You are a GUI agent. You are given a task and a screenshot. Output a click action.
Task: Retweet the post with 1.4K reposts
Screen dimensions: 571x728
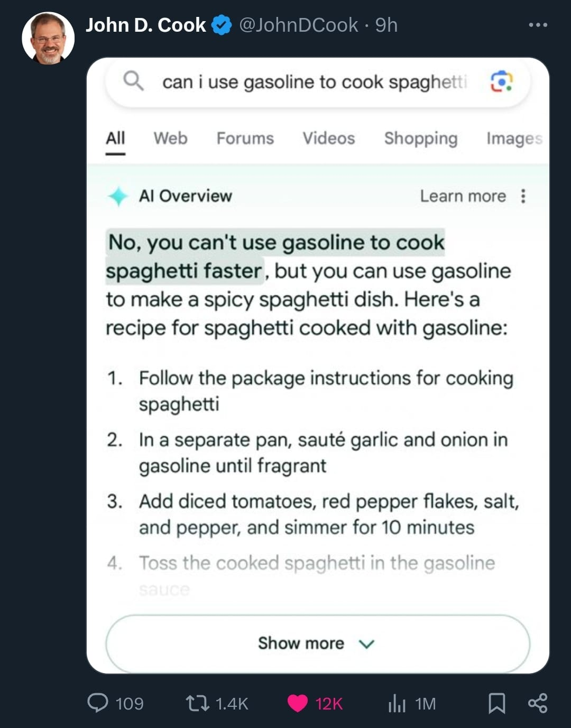[198, 703]
